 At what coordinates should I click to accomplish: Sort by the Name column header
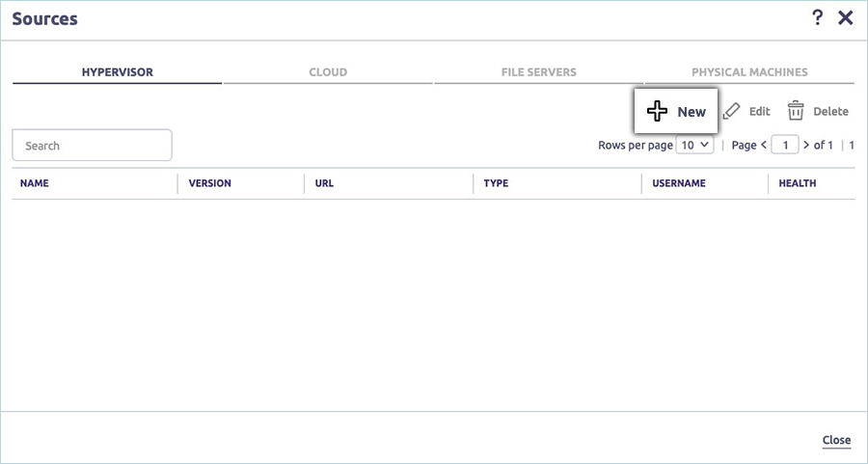point(35,183)
